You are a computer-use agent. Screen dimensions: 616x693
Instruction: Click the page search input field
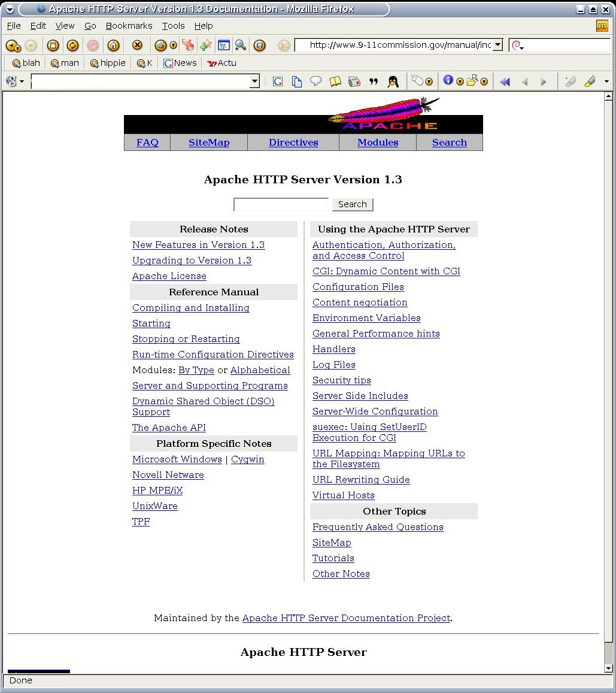click(x=281, y=204)
